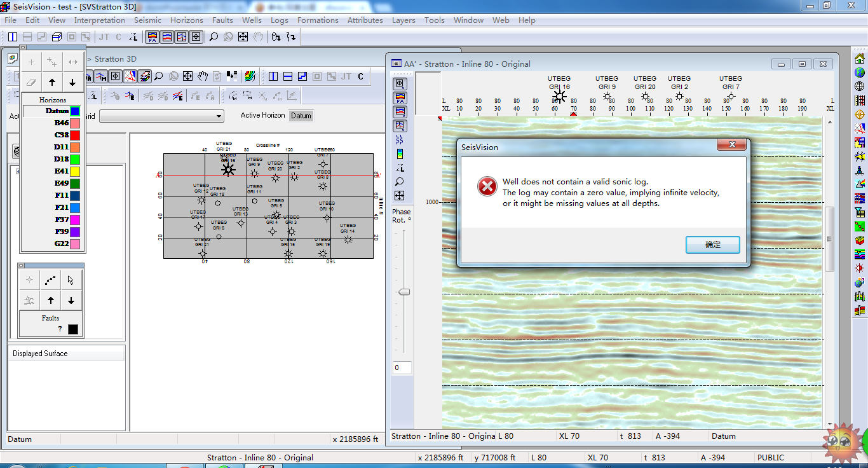Screen dimensions: 868x468
Task: Open the Seismic menu
Action: click(x=147, y=20)
